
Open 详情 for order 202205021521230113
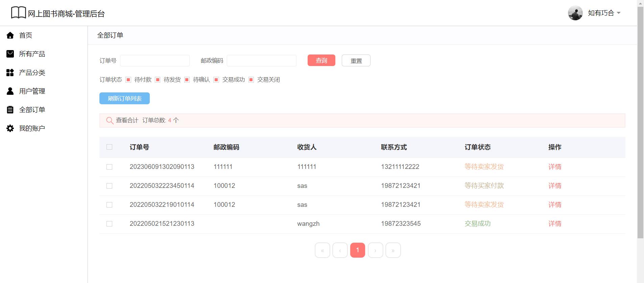pyautogui.click(x=555, y=223)
